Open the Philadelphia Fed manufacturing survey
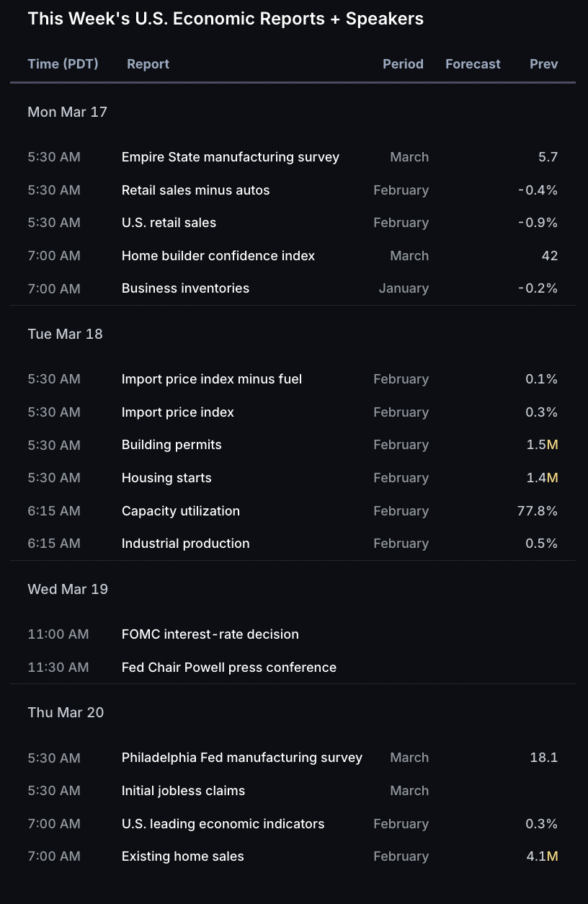This screenshot has height=904, width=588. (x=242, y=758)
